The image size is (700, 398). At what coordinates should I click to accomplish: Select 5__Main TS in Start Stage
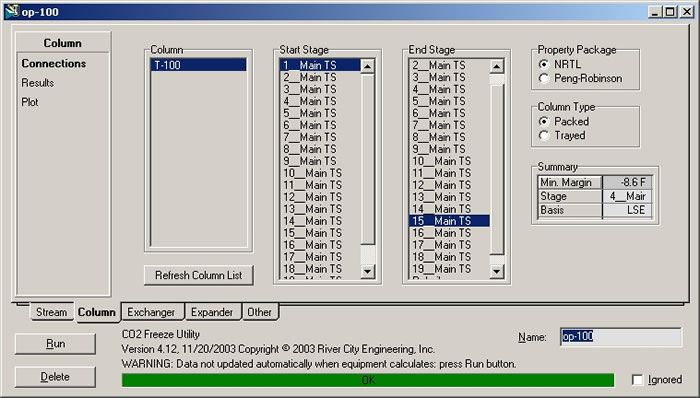[x=320, y=113]
